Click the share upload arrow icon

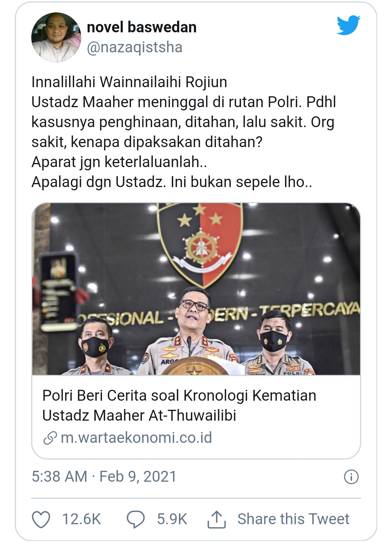217,519
